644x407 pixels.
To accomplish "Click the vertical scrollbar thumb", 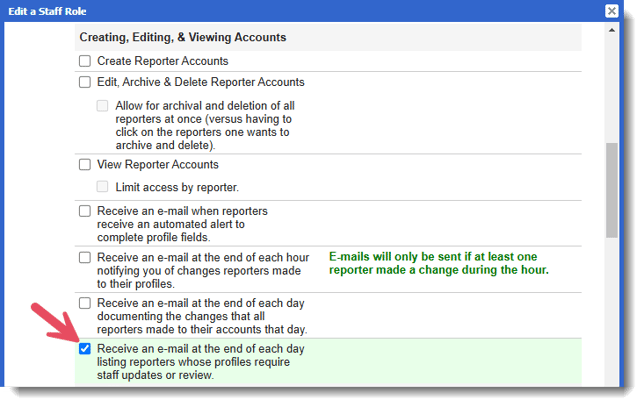I will point(611,190).
